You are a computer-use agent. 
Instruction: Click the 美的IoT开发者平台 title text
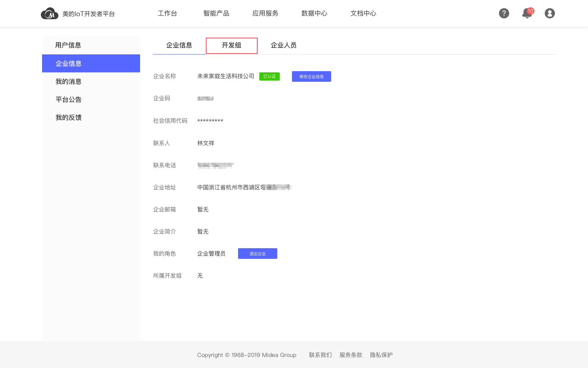[89, 14]
